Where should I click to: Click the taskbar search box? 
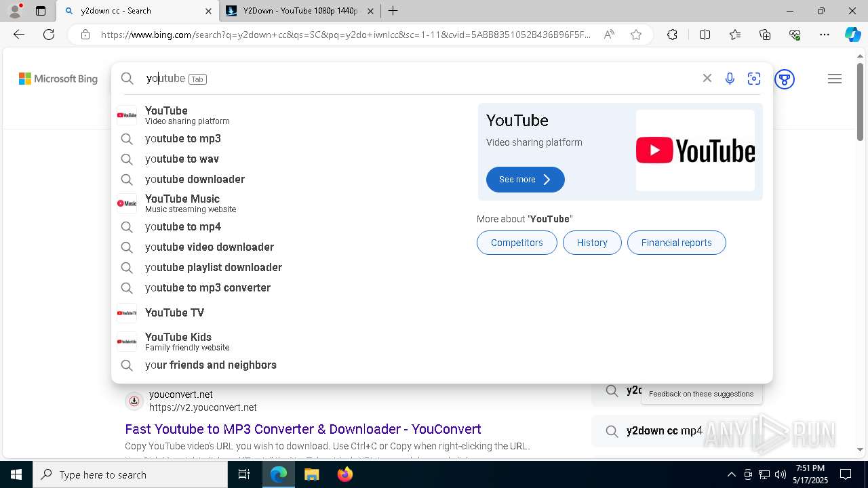click(x=130, y=474)
